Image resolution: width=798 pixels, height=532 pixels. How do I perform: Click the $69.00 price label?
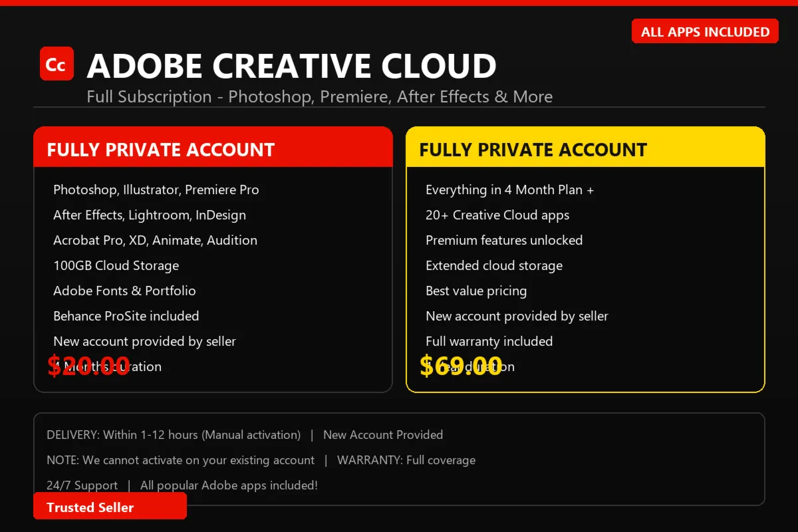[x=461, y=366]
